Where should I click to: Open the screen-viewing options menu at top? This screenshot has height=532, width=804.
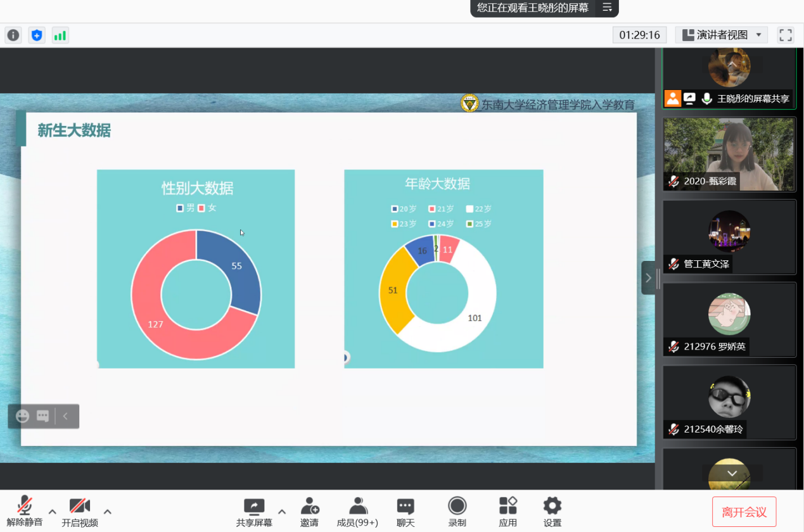(x=607, y=8)
